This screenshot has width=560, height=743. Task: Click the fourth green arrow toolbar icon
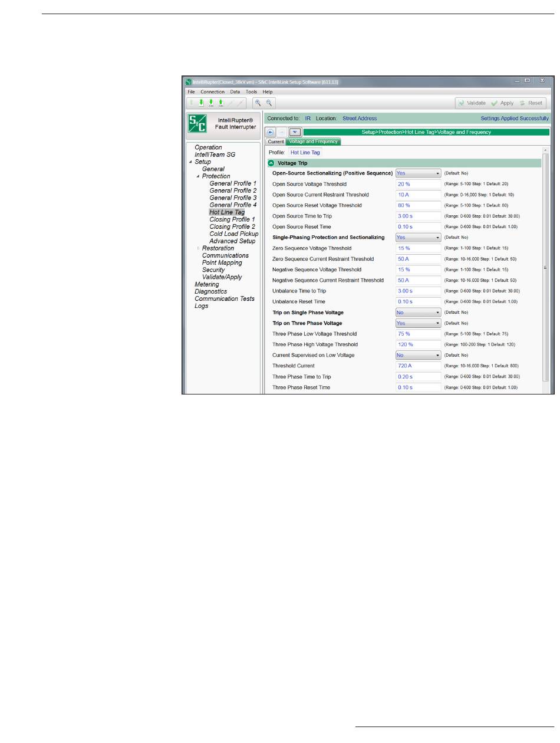221,103
